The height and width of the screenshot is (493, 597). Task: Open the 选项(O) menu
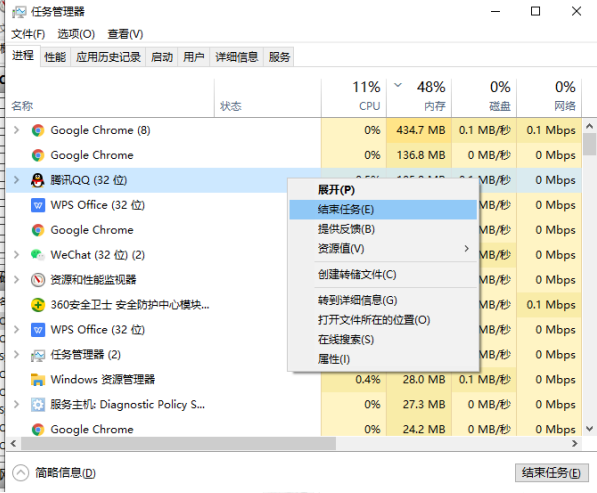coord(76,34)
